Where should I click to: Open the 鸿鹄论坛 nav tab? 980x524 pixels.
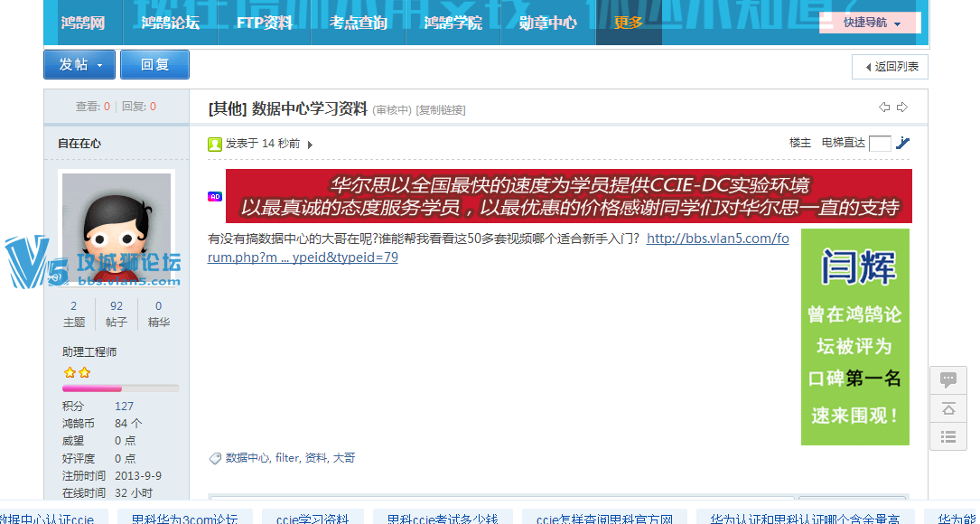point(170,23)
